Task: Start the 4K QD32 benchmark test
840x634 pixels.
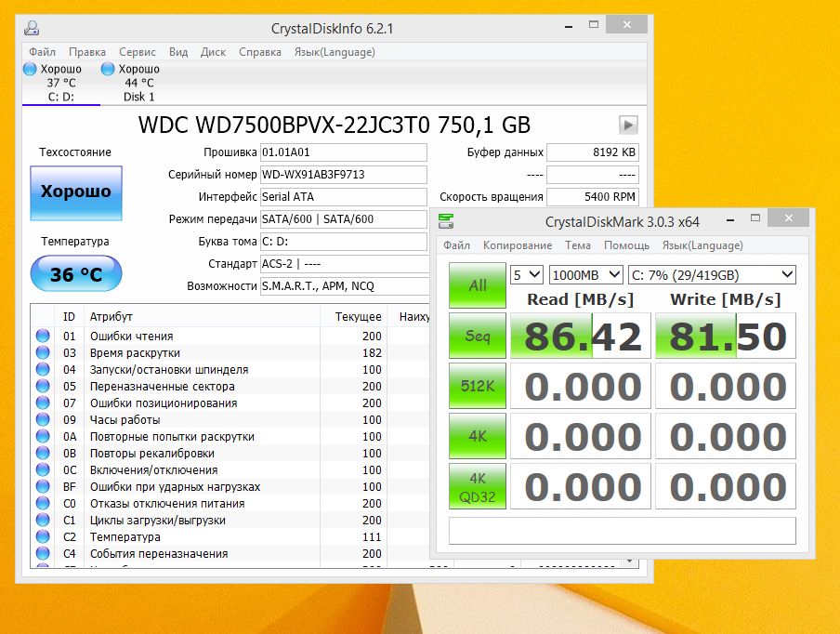Action: (x=478, y=486)
